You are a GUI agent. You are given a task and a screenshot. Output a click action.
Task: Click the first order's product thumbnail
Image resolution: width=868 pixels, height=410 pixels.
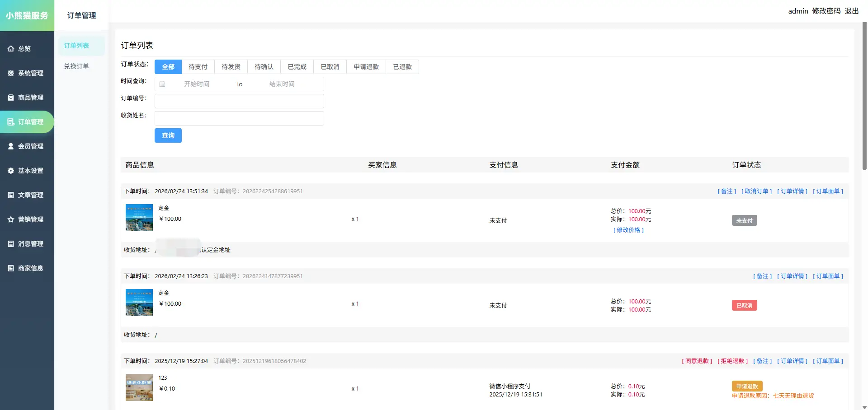click(x=139, y=218)
